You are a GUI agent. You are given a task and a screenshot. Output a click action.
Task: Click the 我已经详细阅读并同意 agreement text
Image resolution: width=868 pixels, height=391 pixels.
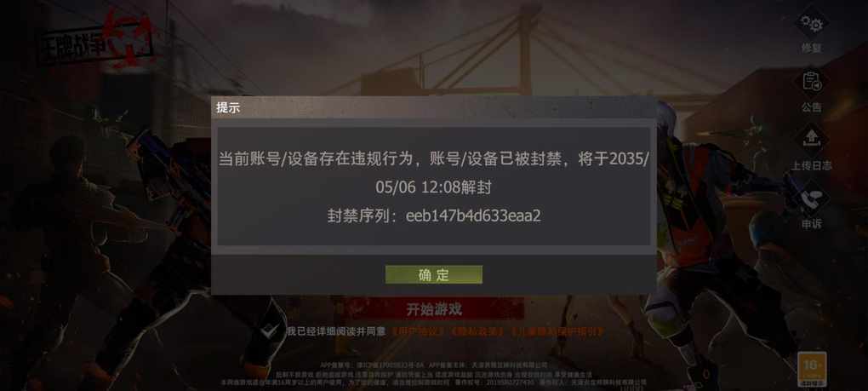coord(335,331)
